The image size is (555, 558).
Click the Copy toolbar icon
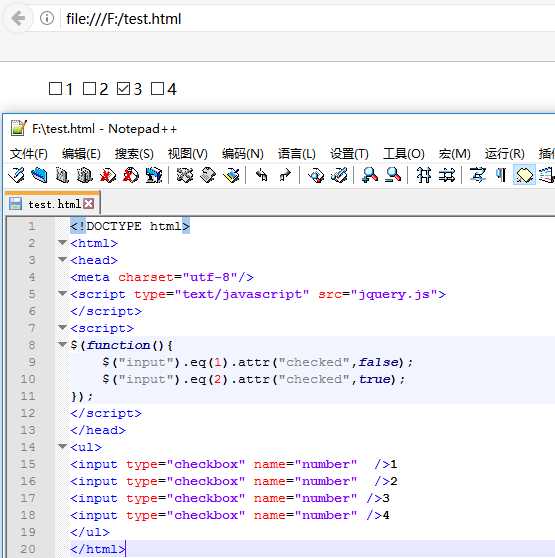(x=208, y=175)
